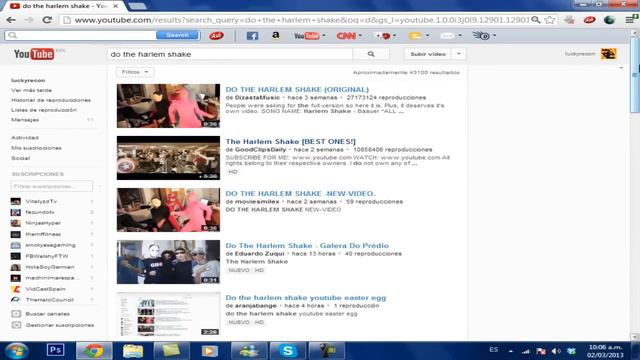
Task: Click the YouTube toolbar shortcut icon
Action: click(x=307, y=36)
